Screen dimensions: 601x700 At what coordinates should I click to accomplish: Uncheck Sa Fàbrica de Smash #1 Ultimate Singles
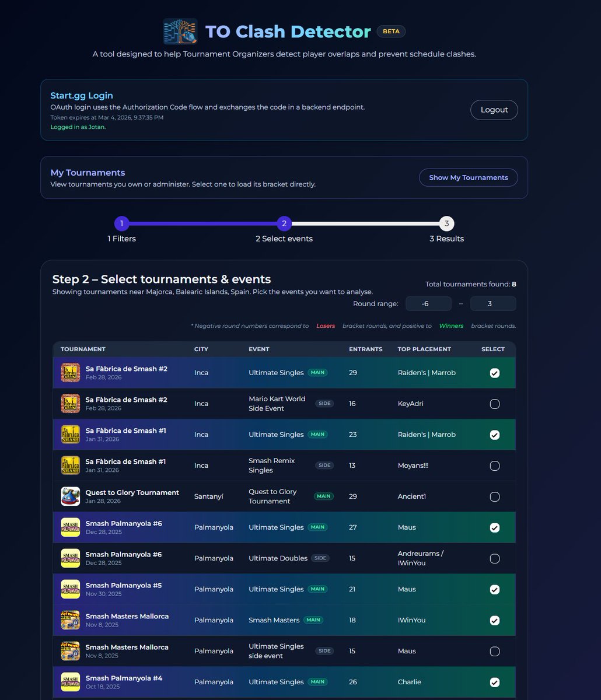tap(495, 435)
